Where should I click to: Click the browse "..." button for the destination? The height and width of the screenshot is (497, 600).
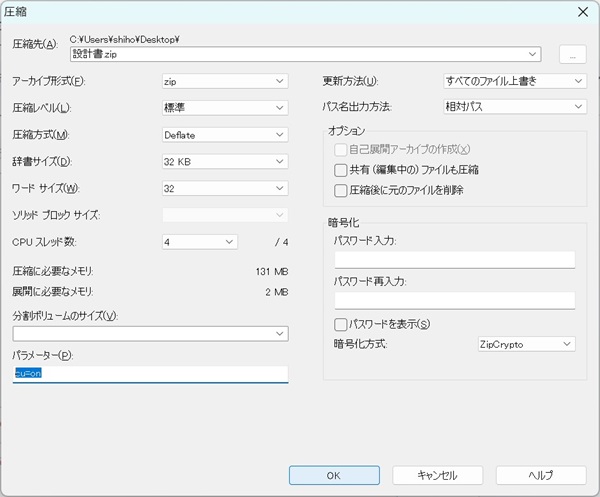[x=572, y=54]
